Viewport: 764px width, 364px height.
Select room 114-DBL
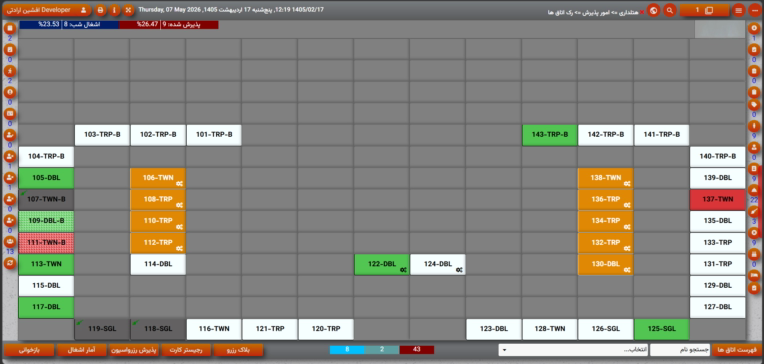pyautogui.click(x=158, y=264)
